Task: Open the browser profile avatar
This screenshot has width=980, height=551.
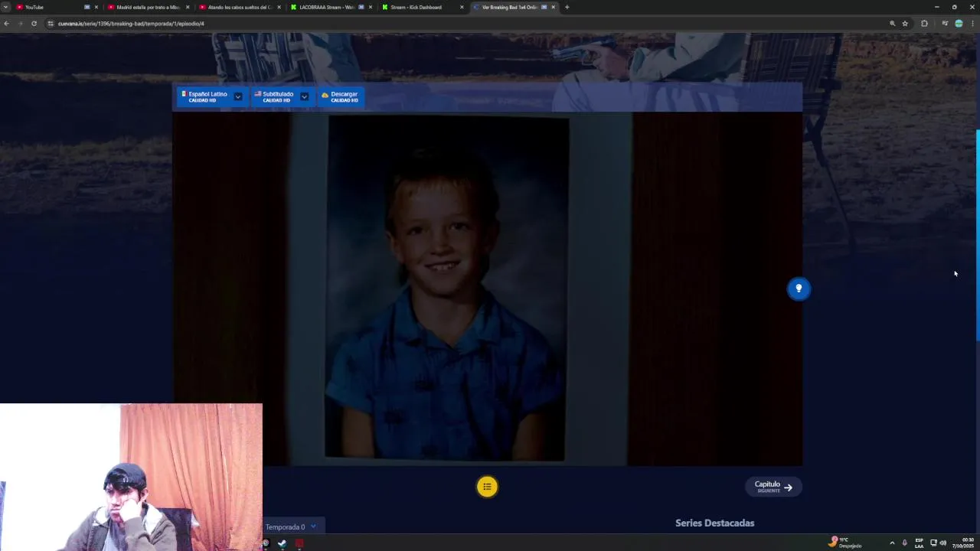Action: coord(959,24)
